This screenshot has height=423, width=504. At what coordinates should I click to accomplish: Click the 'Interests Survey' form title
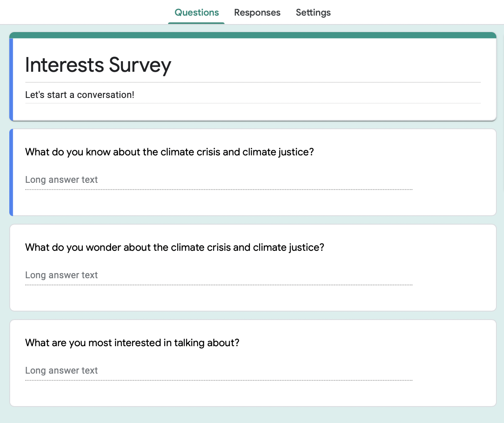(98, 65)
